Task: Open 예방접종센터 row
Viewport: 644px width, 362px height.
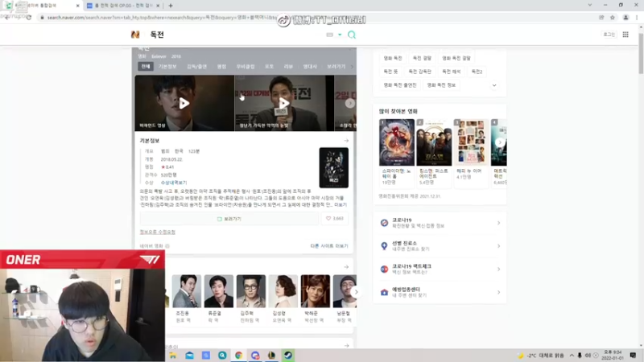Action: (x=440, y=292)
